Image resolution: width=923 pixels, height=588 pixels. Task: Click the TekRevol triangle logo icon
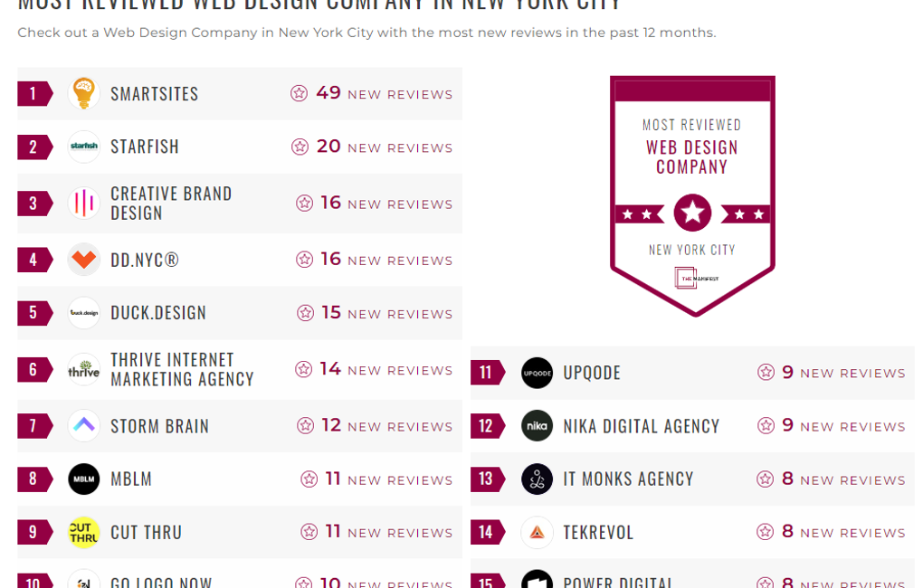coord(537,532)
